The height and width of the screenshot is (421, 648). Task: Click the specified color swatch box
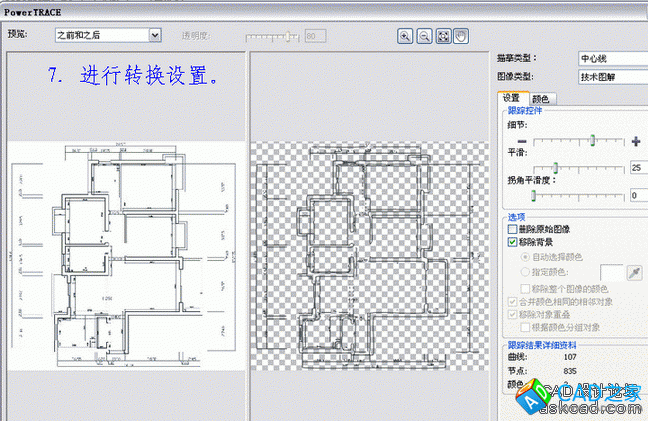click(x=611, y=273)
